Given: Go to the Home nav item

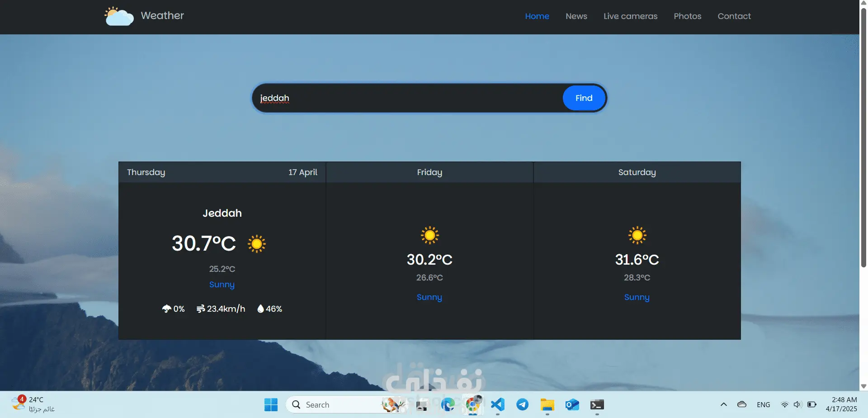Looking at the screenshot, I should (537, 16).
